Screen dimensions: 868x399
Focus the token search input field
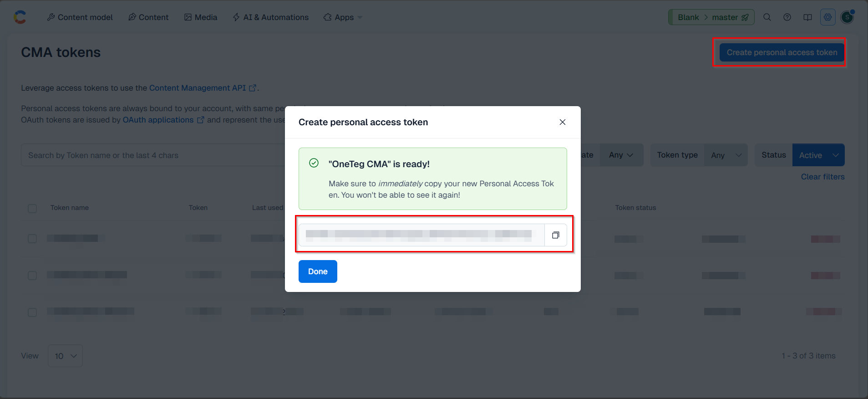[x=153, y=155]
